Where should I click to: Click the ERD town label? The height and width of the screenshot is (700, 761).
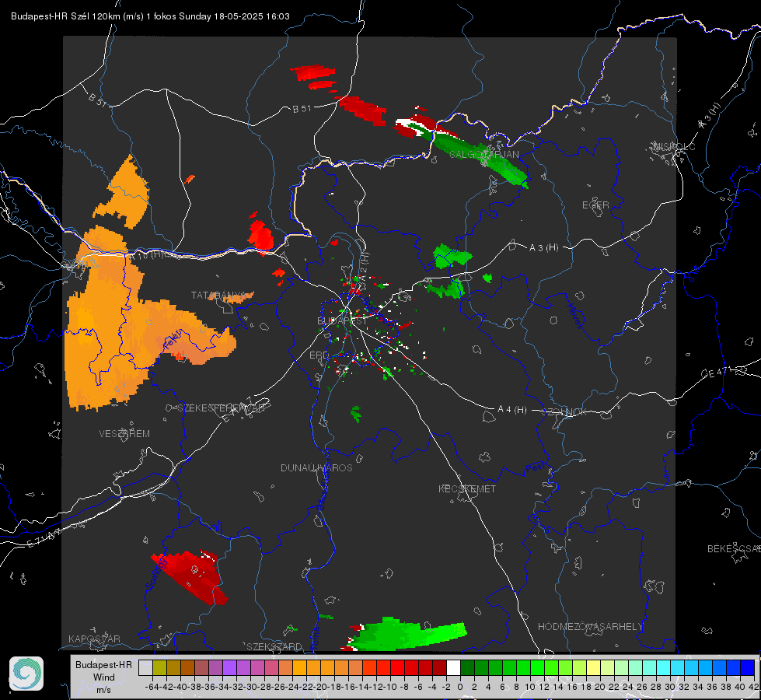(319, 355)
